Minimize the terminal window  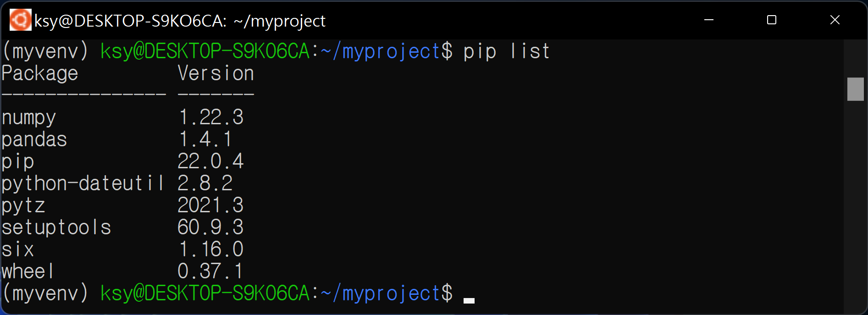point(709,20)
